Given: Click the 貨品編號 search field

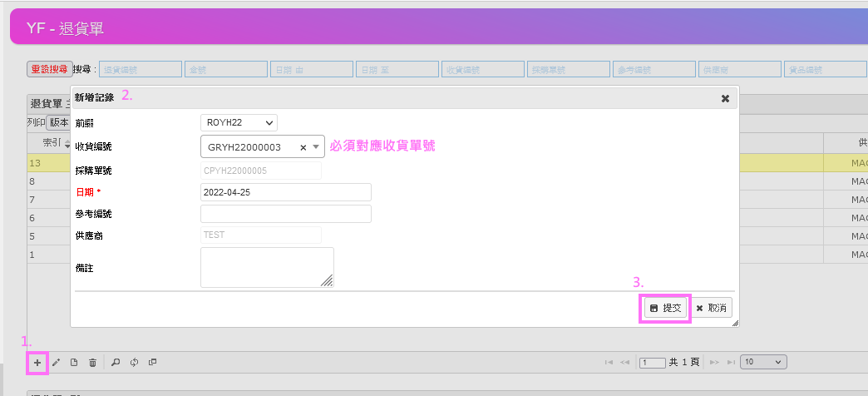Looking at the screenshot, I should tap(826, 69).
